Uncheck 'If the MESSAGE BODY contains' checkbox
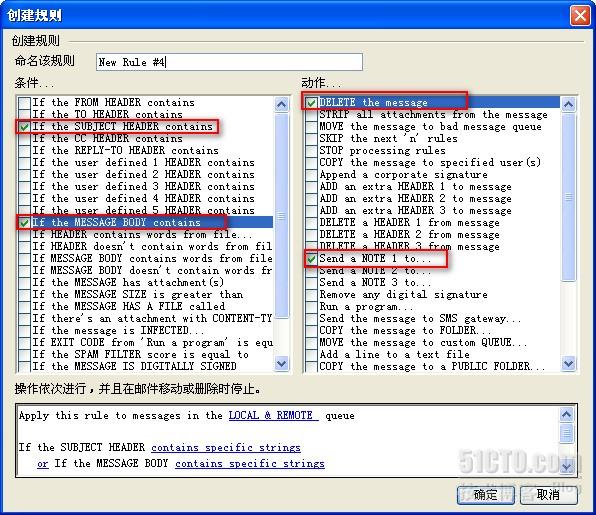 coord(25,222)
